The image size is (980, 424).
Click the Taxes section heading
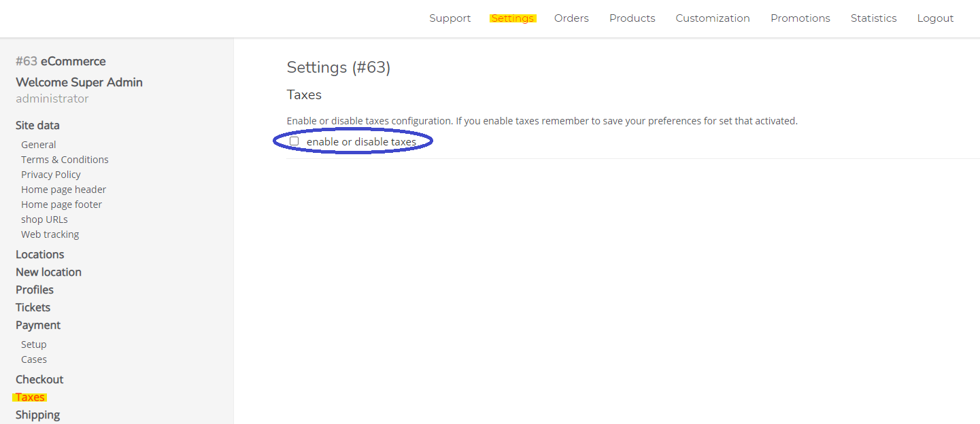click(304, 94)
